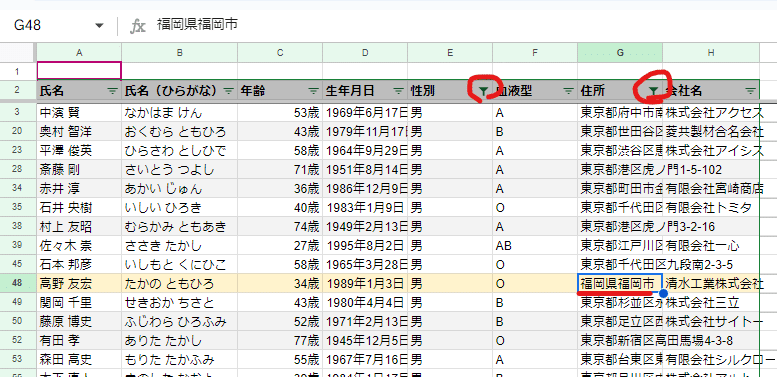
Task: Select cell 佐々木 崇
Action: tap(79, 246)
